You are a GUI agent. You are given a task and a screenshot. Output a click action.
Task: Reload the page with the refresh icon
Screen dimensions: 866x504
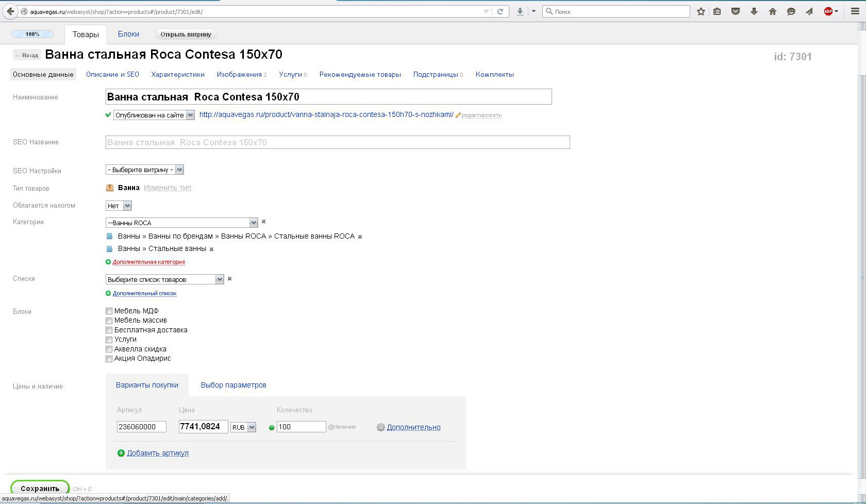point(500,11)
